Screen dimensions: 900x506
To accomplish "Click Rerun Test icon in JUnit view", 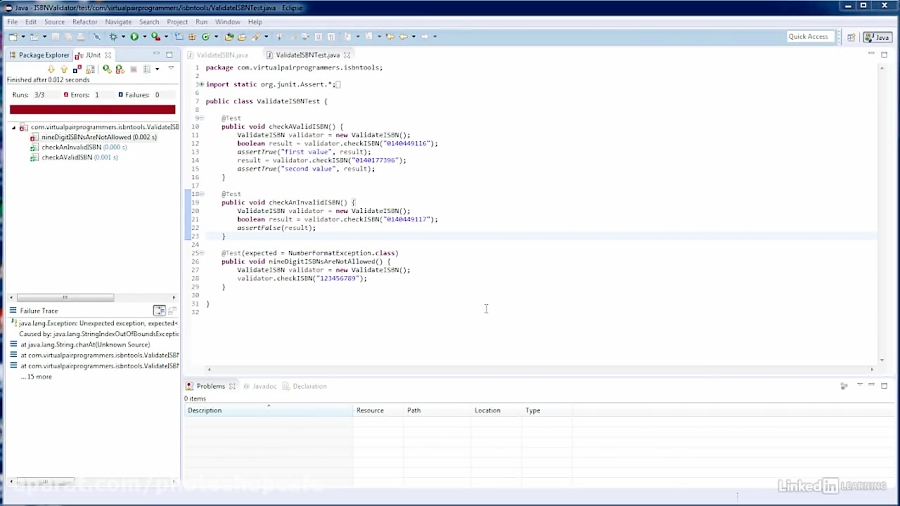I will (107, 69).
